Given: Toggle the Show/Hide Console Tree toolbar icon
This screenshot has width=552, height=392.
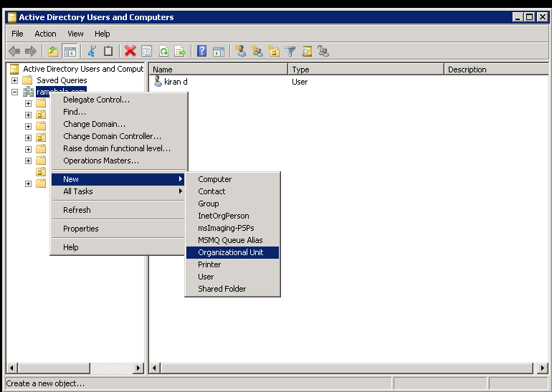Looking at the screenshot, I should pos(70,52).
